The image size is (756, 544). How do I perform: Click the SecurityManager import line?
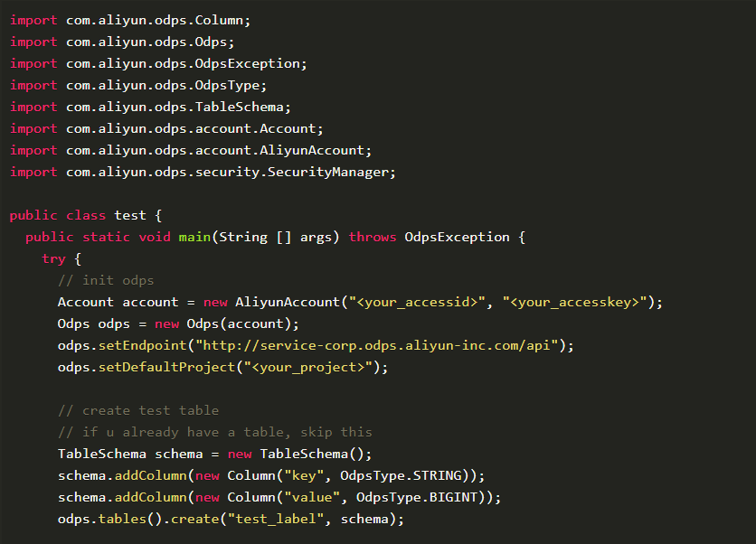[x=203, y=172]
